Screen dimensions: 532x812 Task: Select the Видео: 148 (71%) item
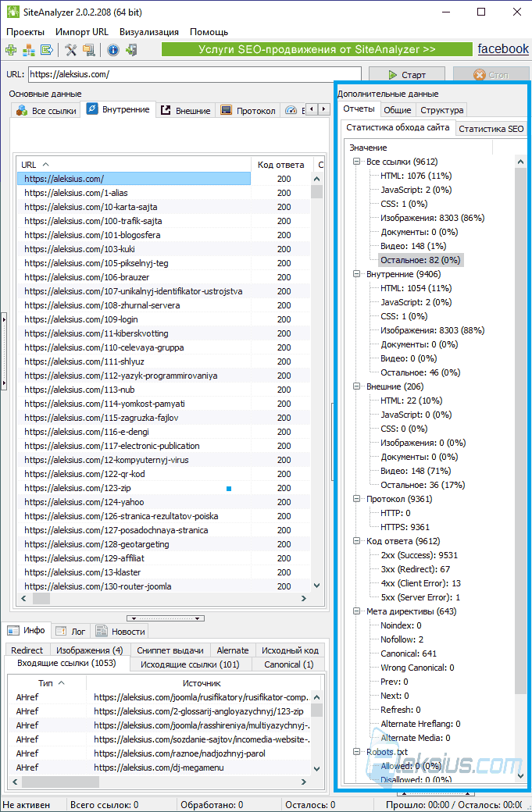[416, 471]
